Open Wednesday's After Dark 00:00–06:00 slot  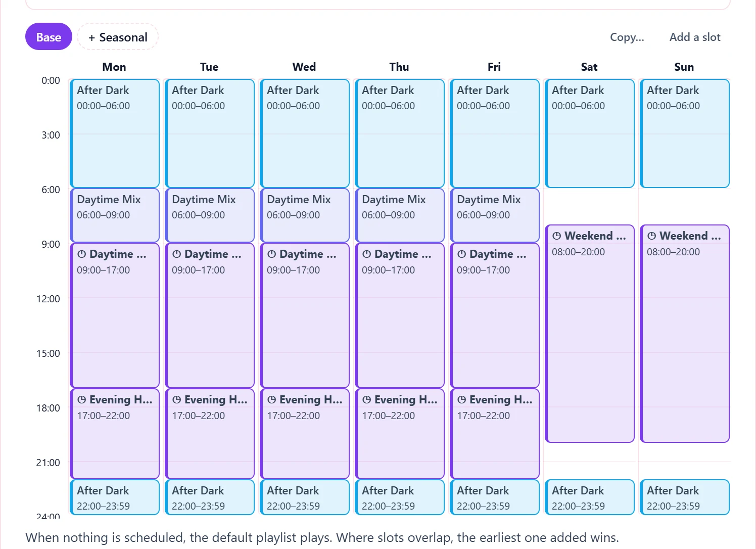(x=305, y=133)
